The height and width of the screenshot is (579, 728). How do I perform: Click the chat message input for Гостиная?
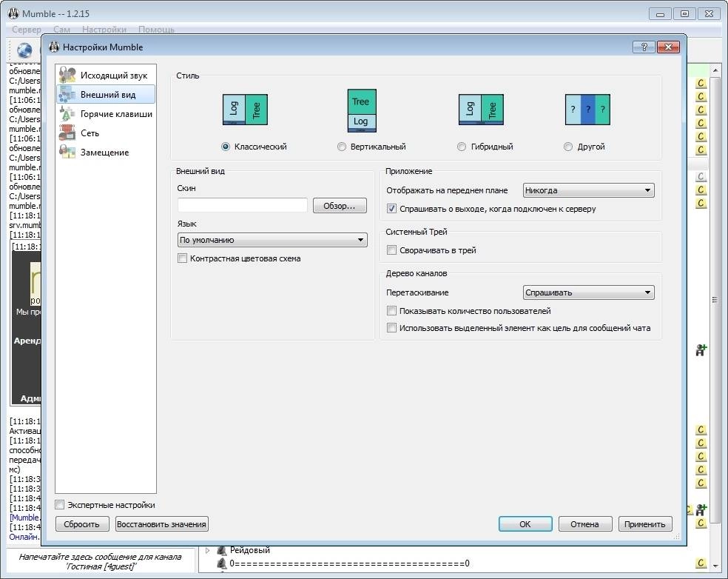point(101,561)
